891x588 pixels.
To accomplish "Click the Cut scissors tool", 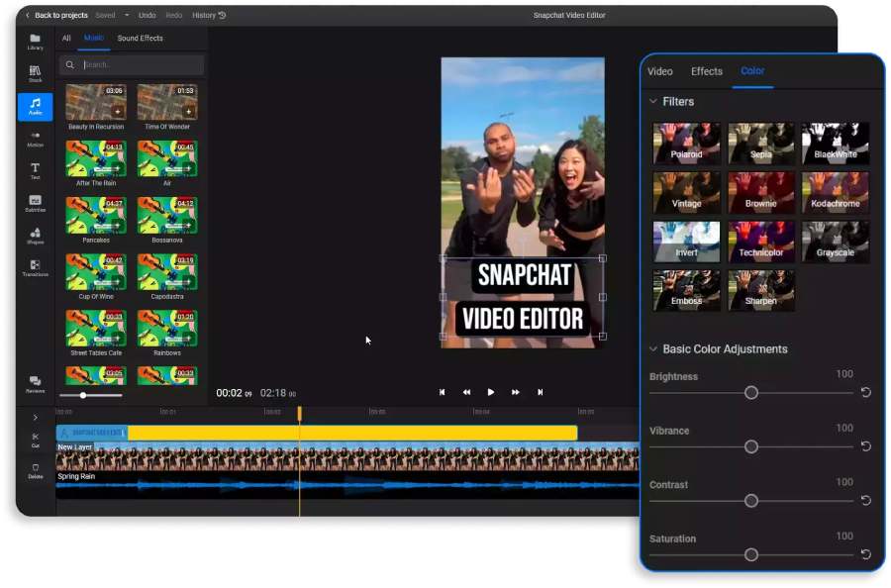I will [36, 440].
